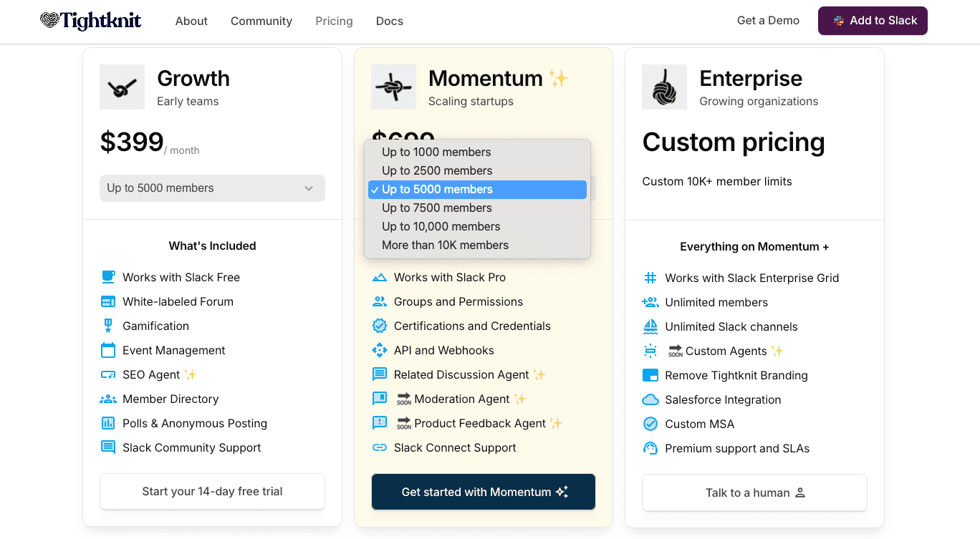Click the Enterprise plan knot ball icon
Viewport: 980px width, 539px height.
664,87
